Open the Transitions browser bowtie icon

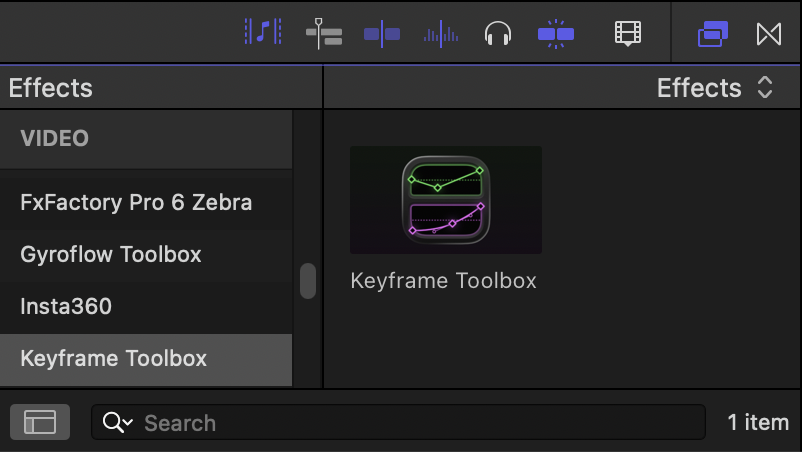pos(768,34)
